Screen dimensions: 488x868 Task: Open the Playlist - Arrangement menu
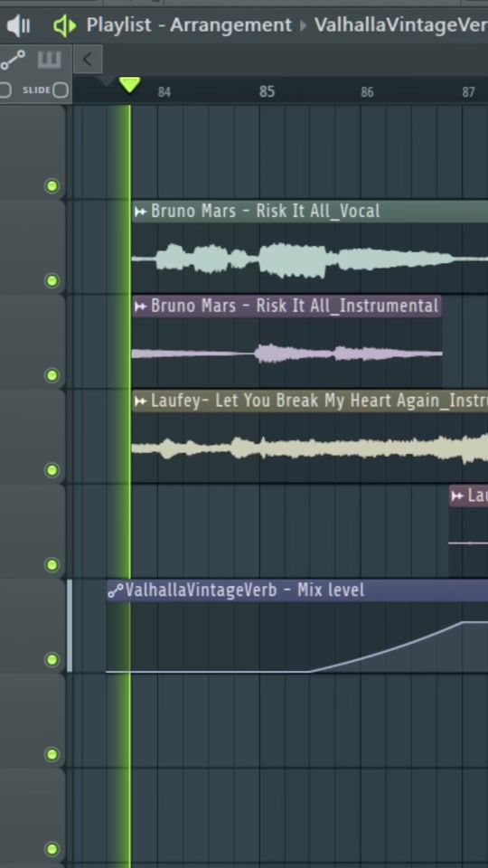[x=189, y=25]
